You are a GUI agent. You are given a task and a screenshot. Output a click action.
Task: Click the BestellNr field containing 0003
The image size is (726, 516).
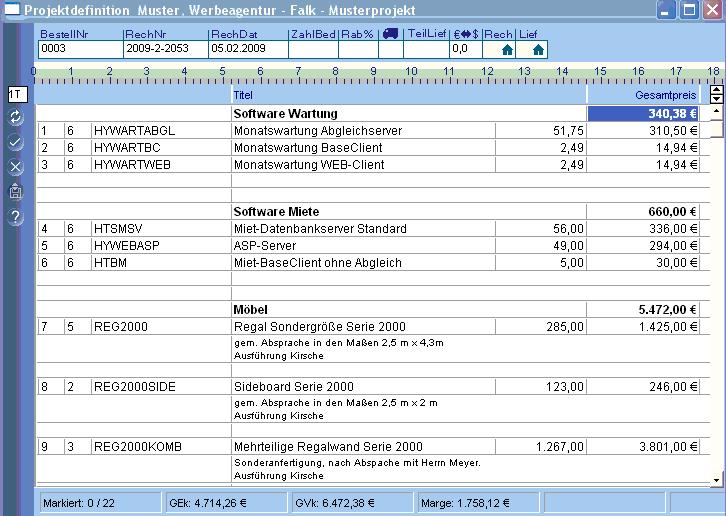(x=80, y=48)
